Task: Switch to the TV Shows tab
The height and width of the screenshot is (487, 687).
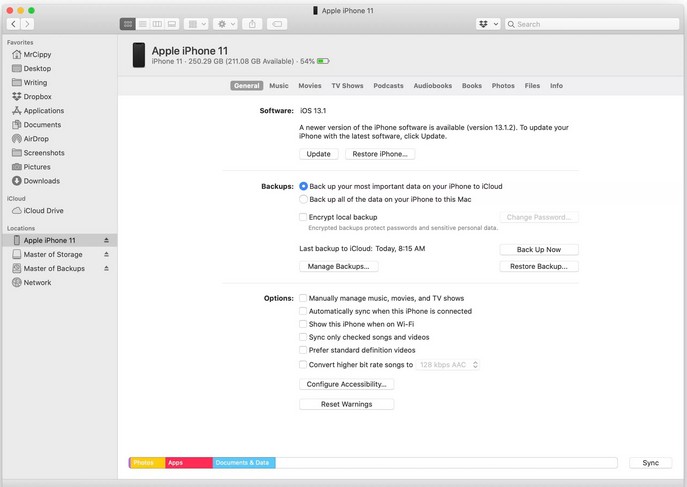Action: [x=347, y=85]
